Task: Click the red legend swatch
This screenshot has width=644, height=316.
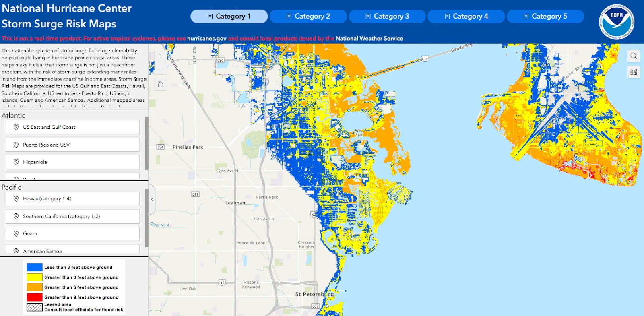Action: click(35, 297)
